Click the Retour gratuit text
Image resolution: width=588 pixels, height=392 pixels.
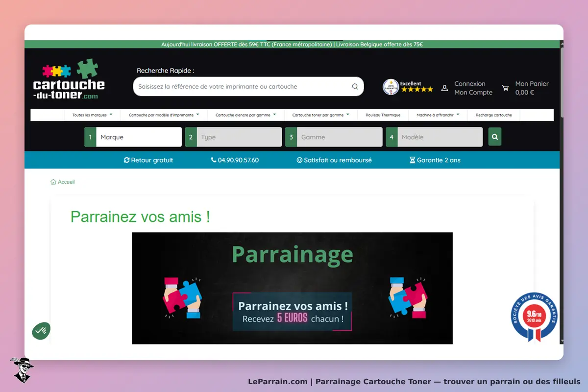click(152, 160)
